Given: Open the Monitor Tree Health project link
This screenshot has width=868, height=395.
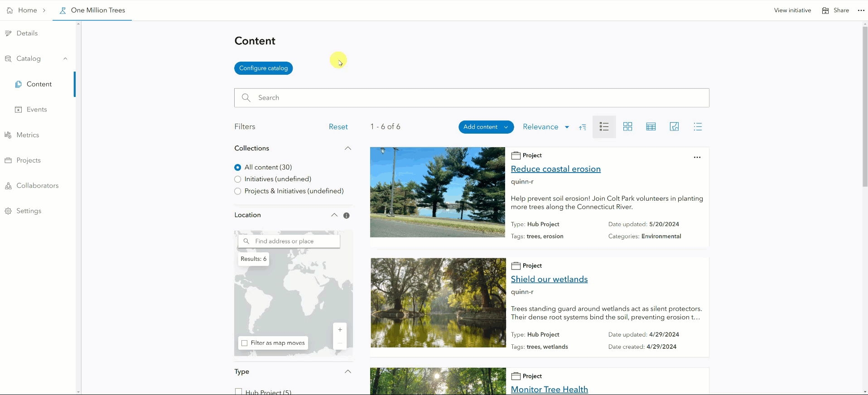Looking at the screenshot, I should (550, 390).
